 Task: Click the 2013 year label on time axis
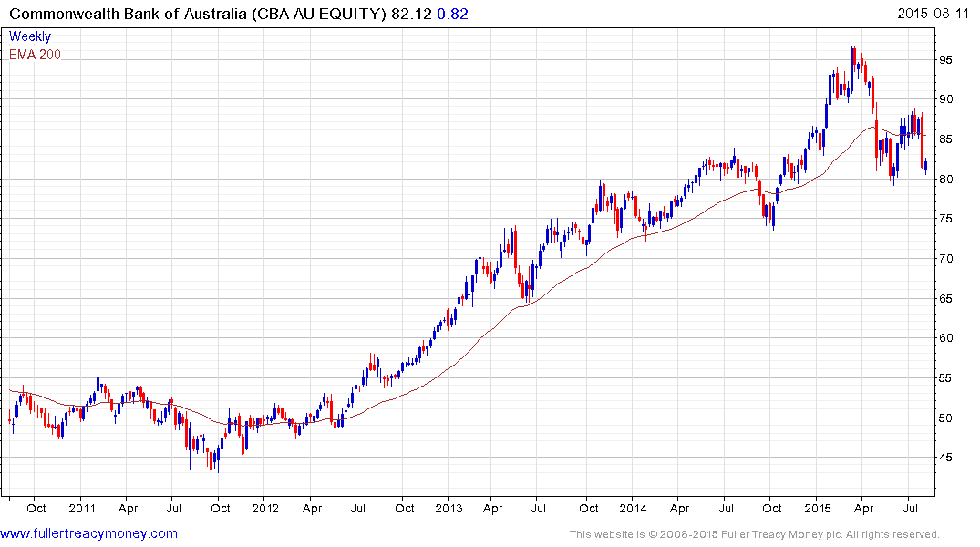[449, 508]
